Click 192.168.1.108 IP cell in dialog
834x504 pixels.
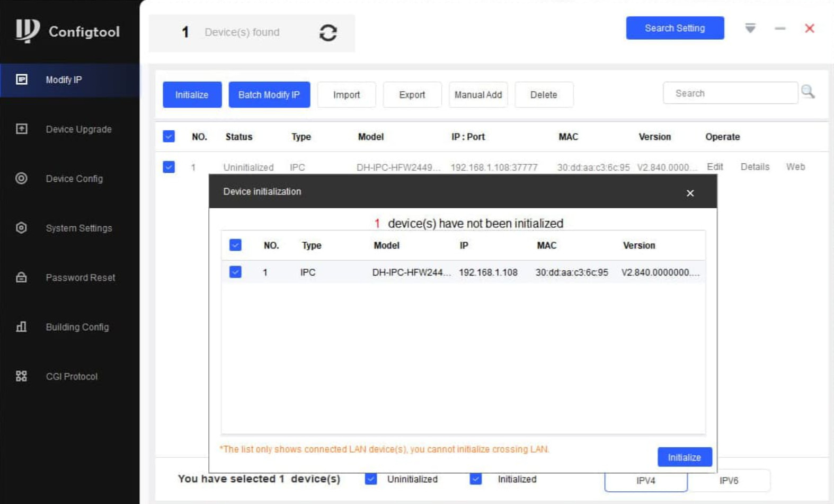488,272
